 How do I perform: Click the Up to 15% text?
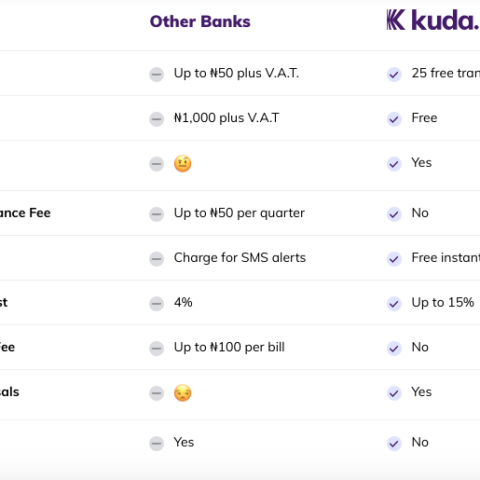coord(443,303)
